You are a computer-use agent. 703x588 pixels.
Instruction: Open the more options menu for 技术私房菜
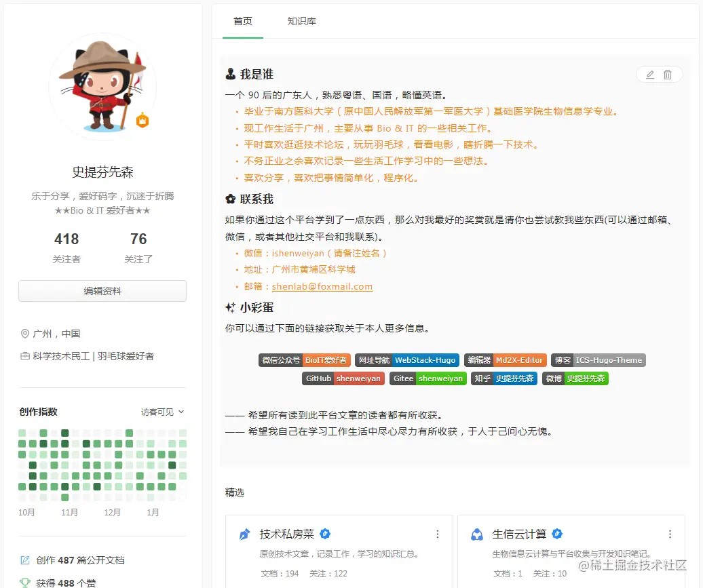pos(438,534)
